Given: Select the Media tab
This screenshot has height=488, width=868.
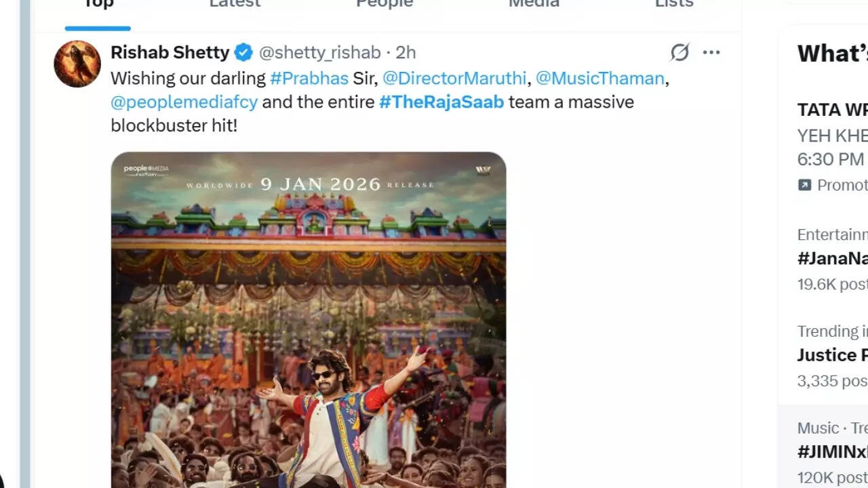Looking at the screenshot, I should click(534, 4).
